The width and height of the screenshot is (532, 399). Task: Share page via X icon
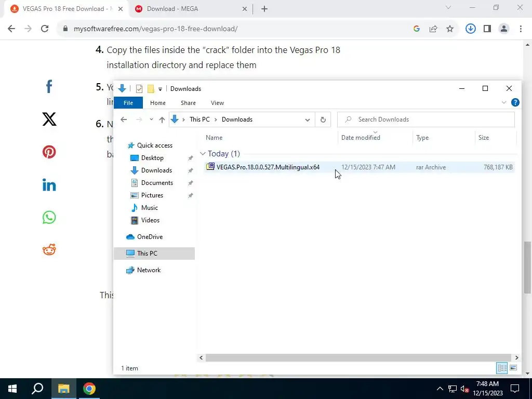click(x=49, y=119)
